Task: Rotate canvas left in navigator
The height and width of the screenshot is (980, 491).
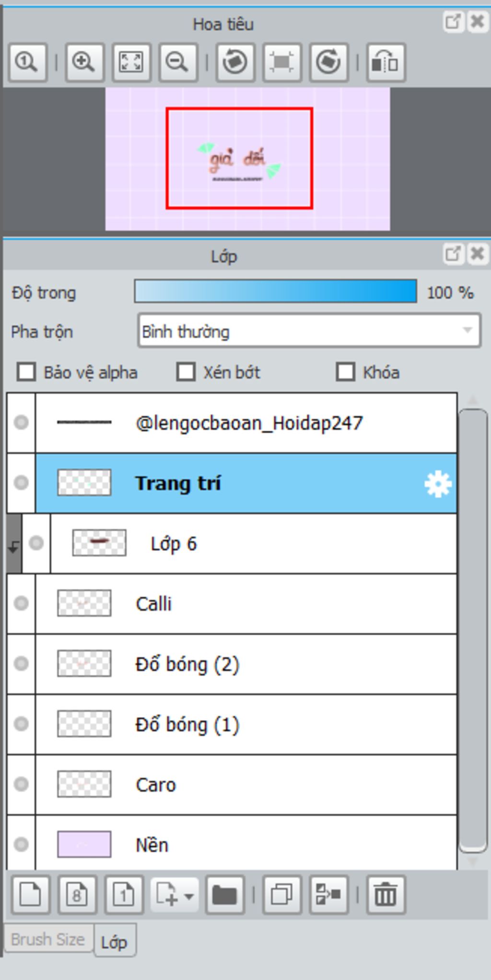Action: (x=235, y=62)
